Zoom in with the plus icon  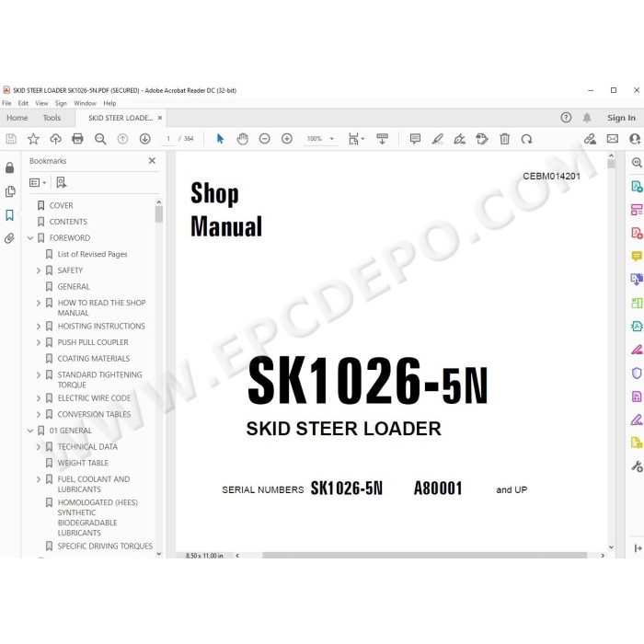(287, 139)
